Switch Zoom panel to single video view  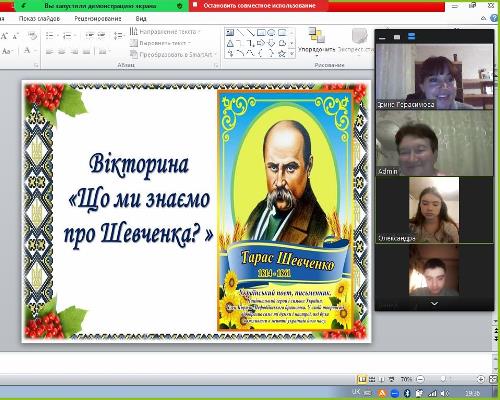[x=397, y=37]
